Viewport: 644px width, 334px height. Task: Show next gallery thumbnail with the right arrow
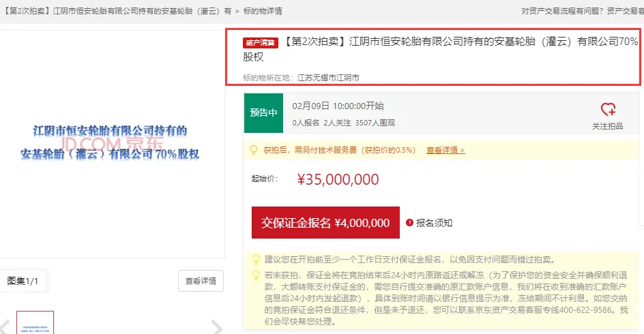[216, 327]
